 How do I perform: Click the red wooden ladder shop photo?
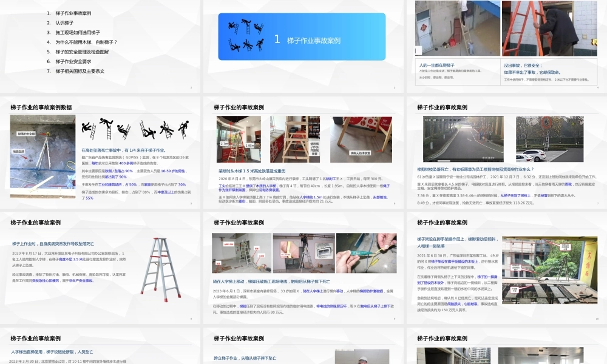pos(239,140)
